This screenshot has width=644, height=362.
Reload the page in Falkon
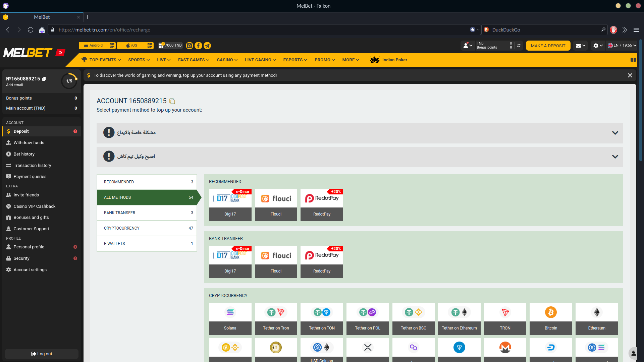point(31,30)
